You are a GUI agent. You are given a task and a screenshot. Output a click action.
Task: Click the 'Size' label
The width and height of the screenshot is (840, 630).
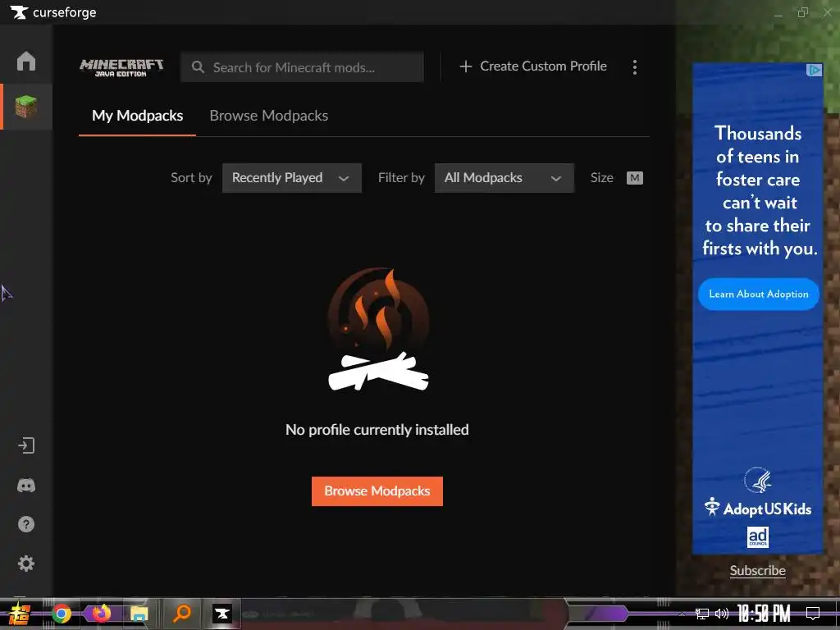601,178
